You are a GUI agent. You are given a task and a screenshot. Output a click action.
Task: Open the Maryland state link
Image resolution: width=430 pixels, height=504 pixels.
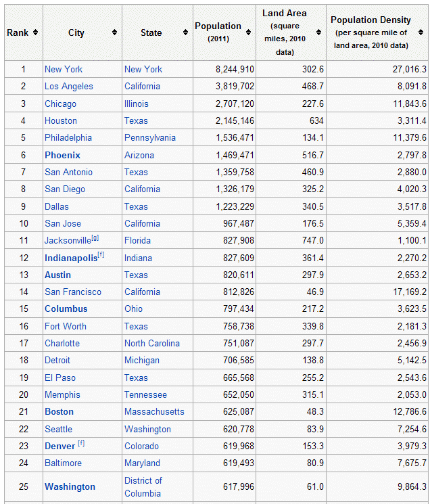142,463
